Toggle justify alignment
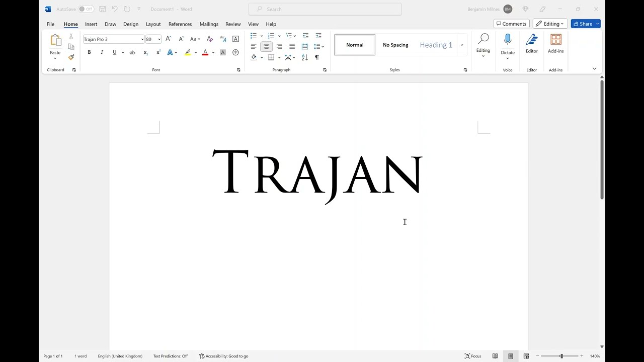The width and height of the screenshot is (644, 362). (x=292, y=46)
